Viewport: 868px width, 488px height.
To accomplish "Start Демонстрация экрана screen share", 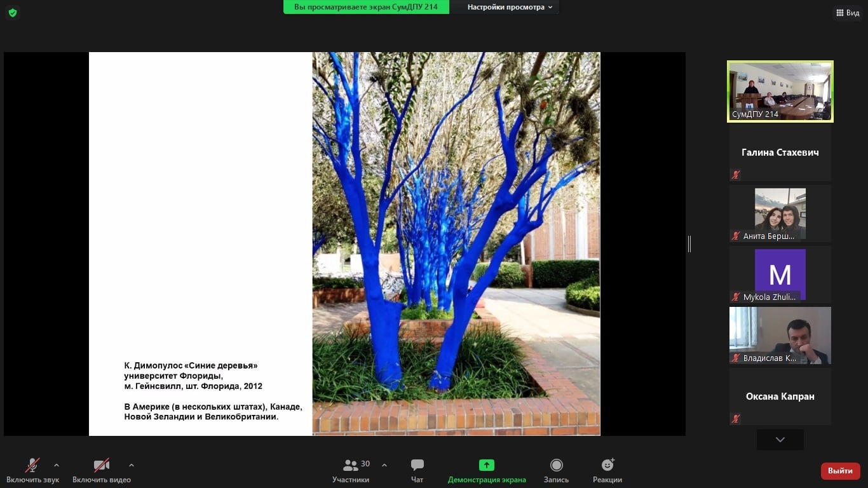I will tap(487, 471).
